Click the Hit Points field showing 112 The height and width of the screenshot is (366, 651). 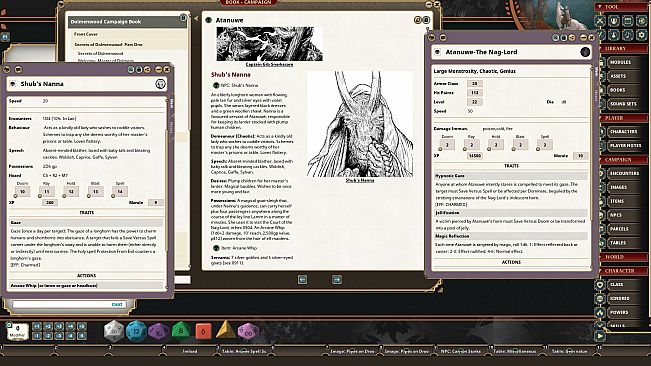point(475,93)
